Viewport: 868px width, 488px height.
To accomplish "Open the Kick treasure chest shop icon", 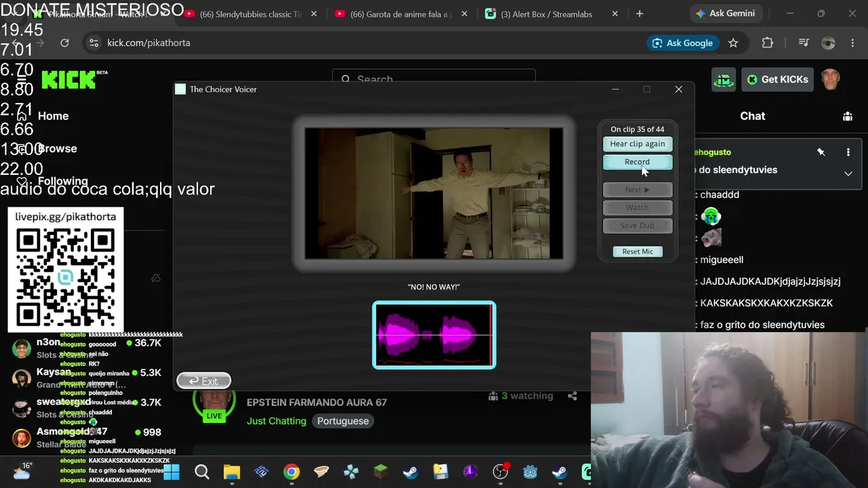I will (x=724, y=79).
